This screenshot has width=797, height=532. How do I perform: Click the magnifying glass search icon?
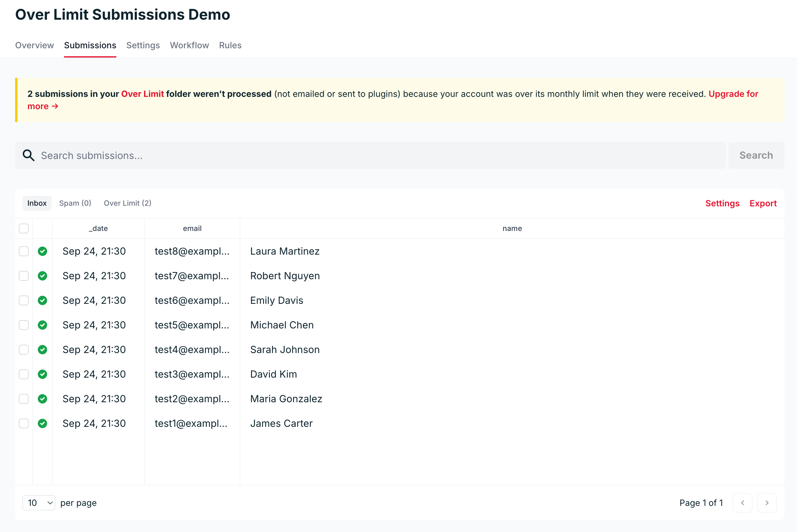(x=29, y=155)
